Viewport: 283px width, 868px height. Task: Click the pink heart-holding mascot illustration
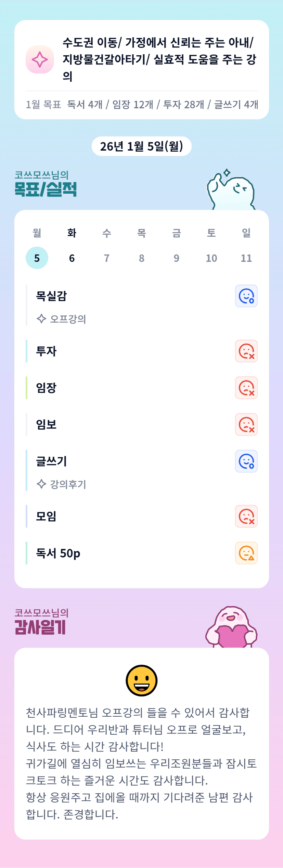(232, 628)
